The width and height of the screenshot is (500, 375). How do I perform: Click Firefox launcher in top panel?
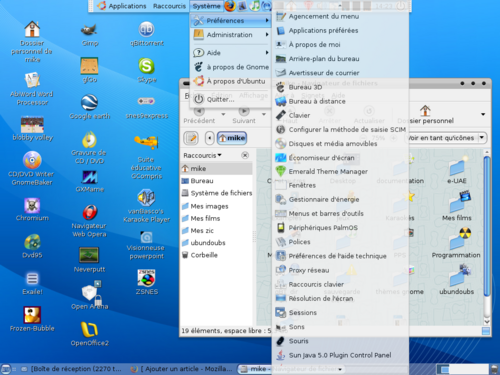[x=230, y=6]
